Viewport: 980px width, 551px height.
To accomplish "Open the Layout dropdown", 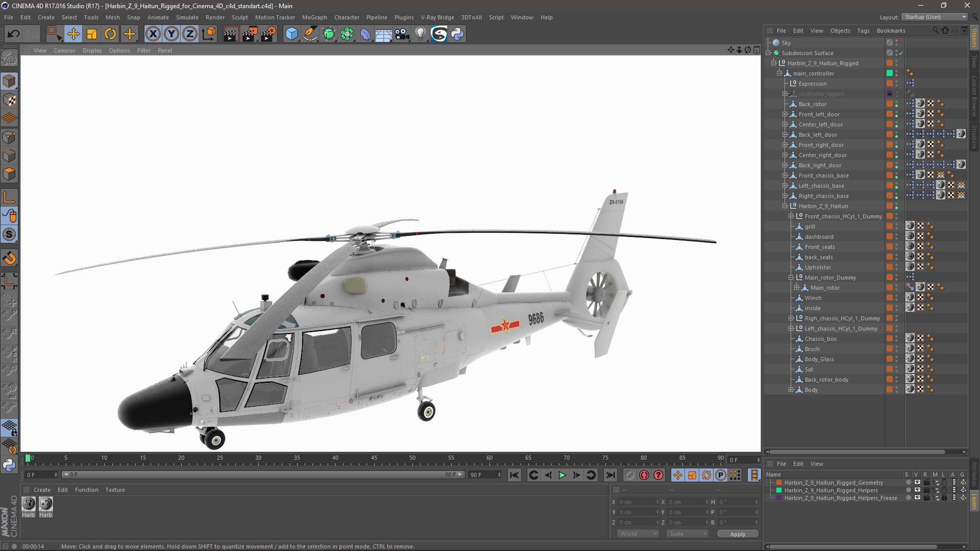I will pos(935,17).
